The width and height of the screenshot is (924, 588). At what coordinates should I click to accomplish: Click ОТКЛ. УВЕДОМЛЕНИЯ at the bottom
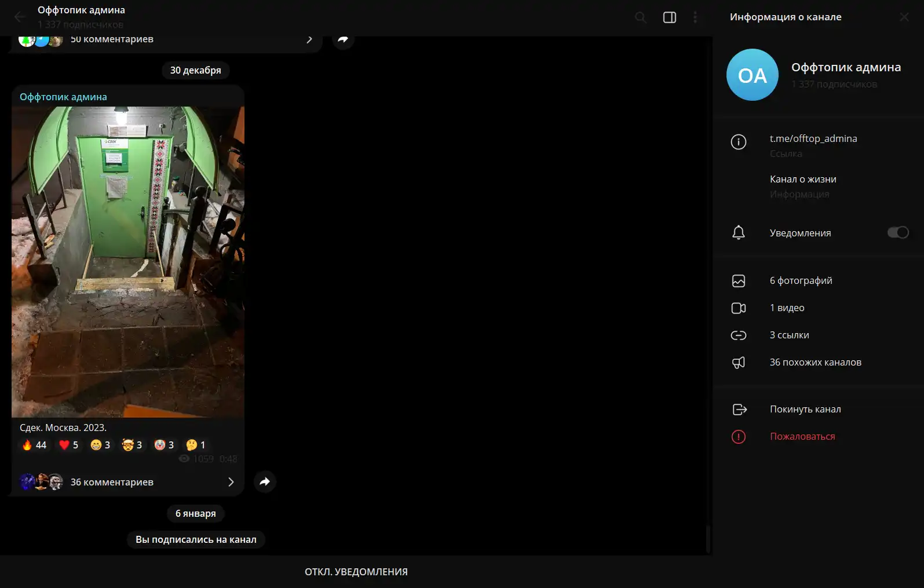(356, 572)
